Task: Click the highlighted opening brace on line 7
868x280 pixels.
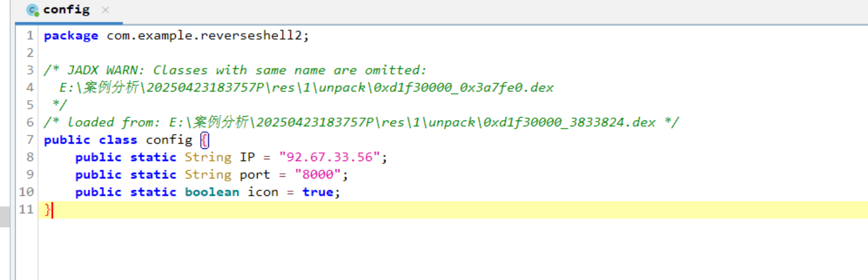Action: pyautogui.click(x=204, y=140)
